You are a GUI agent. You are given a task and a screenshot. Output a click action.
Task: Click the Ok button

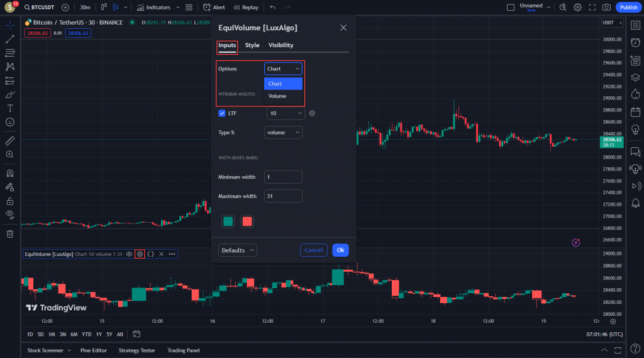(x=340, y=250)
